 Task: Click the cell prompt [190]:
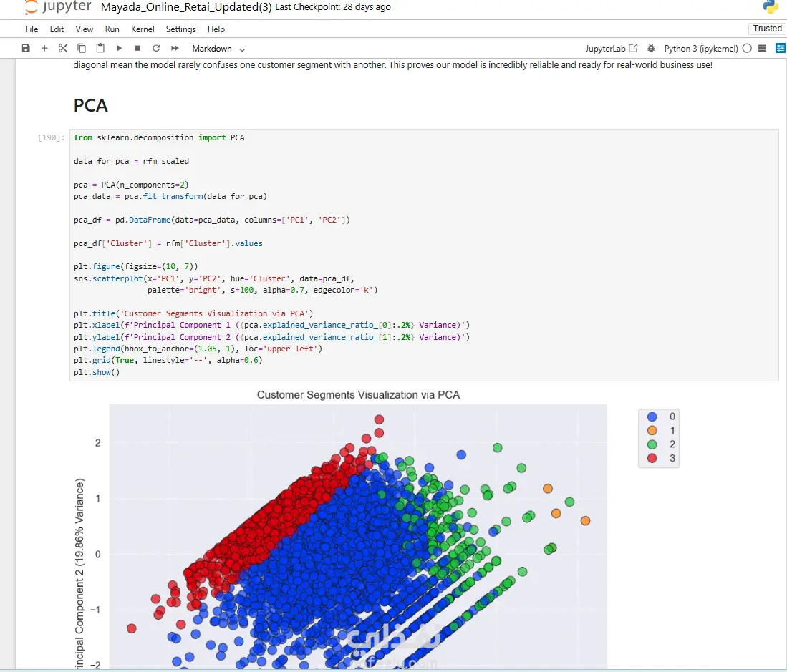point(51,137)
